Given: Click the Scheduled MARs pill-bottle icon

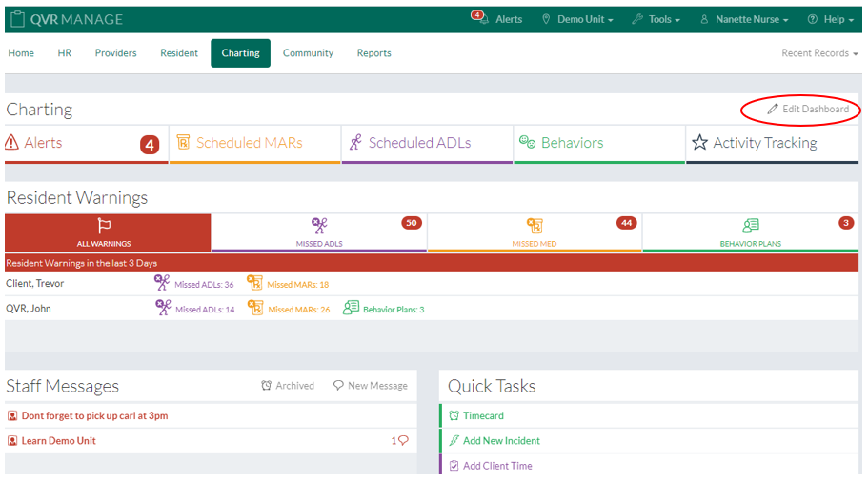Looking at the screenshot, I should pyautogui.click(x=184, y=143).
